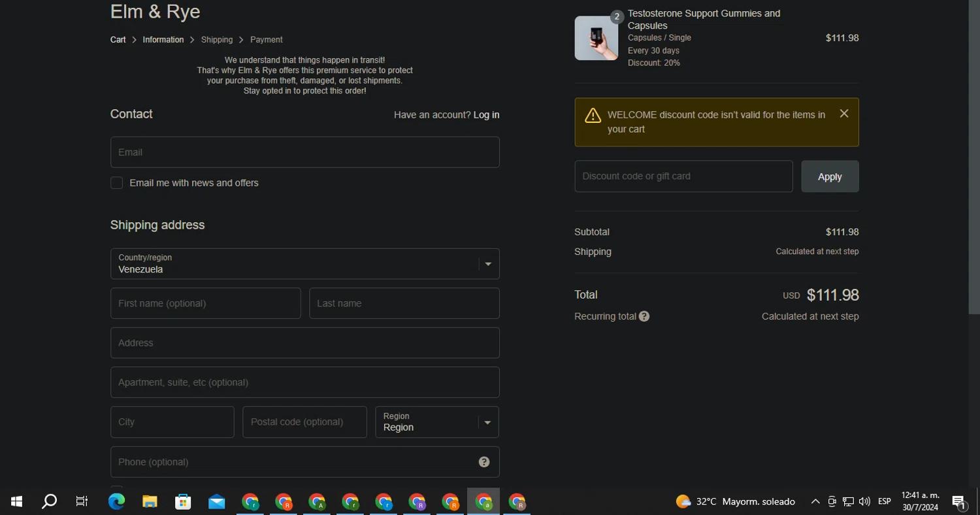Open the volume control in system tray
980x515 pixels.
pos(864,501)
